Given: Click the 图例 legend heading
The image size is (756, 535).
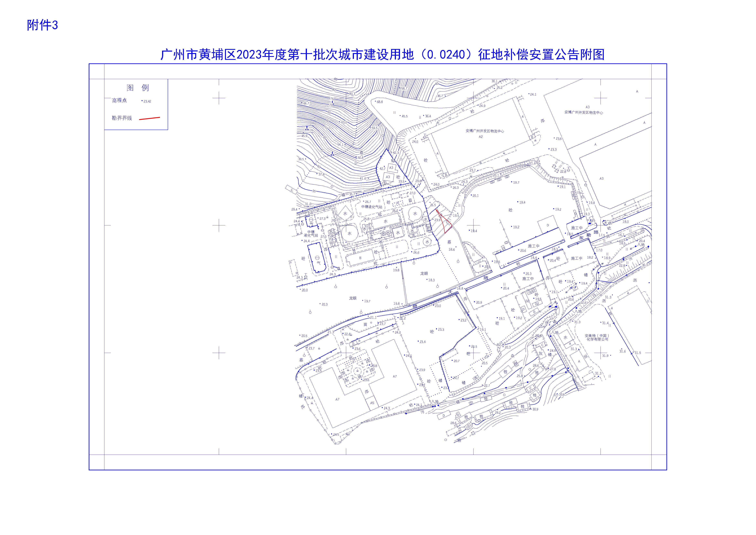Looking at the screenshot, I should pos(138,88).
